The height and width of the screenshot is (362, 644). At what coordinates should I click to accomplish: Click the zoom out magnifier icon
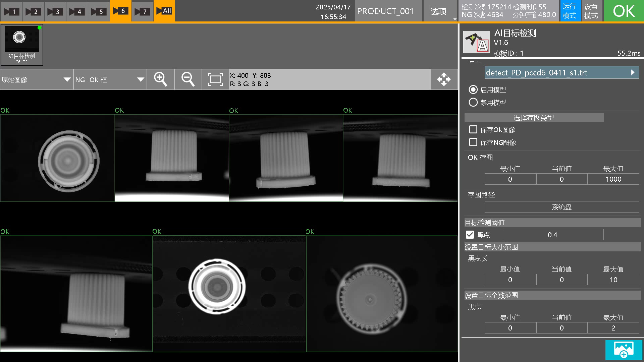pos(188,79)
